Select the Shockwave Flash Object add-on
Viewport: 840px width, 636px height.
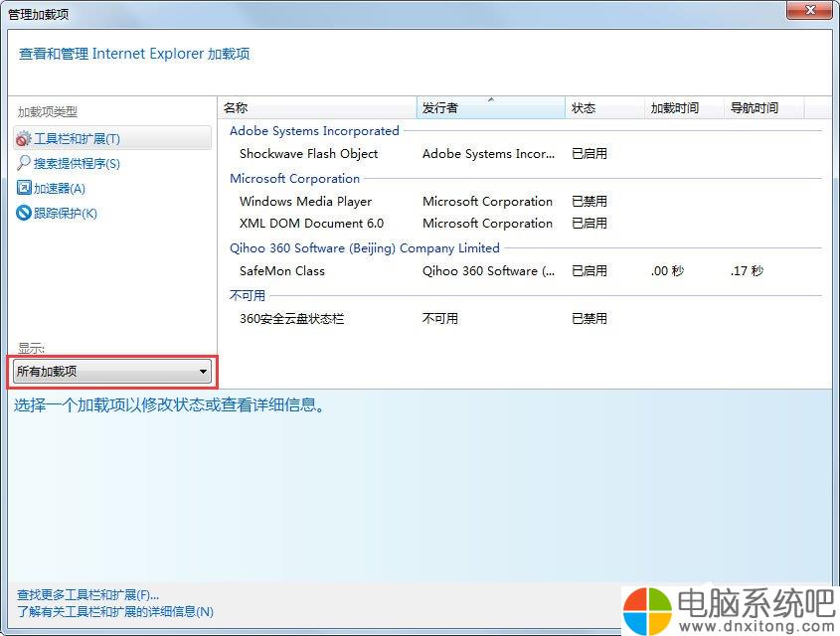pyautogui.click(x=308, y=154)
